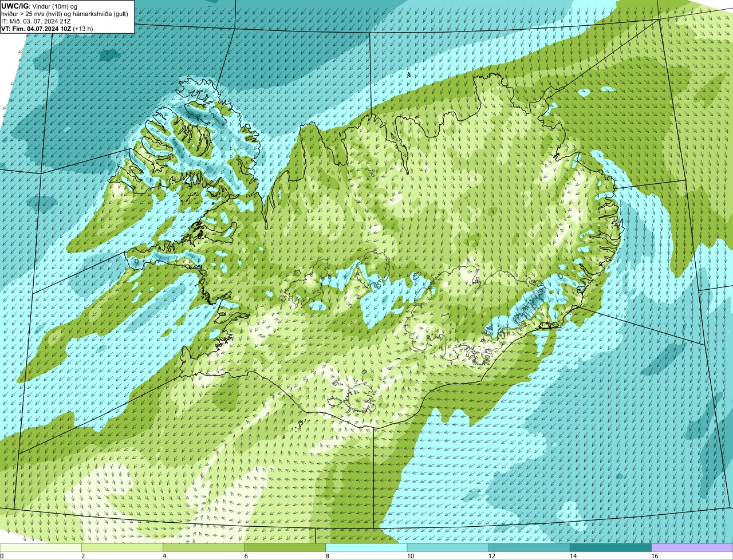The image size is (733, 560).
Task: Click the "8" label on the wind scale
Action: [x=328, y=556]
